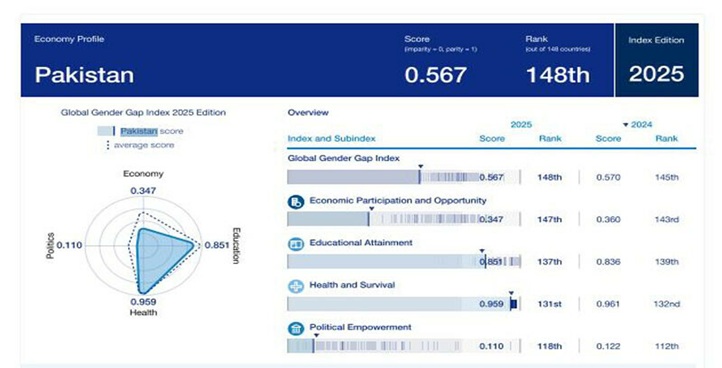Click the Political Empowerment building icon
The image size is (722, 368).
[296, 328]
